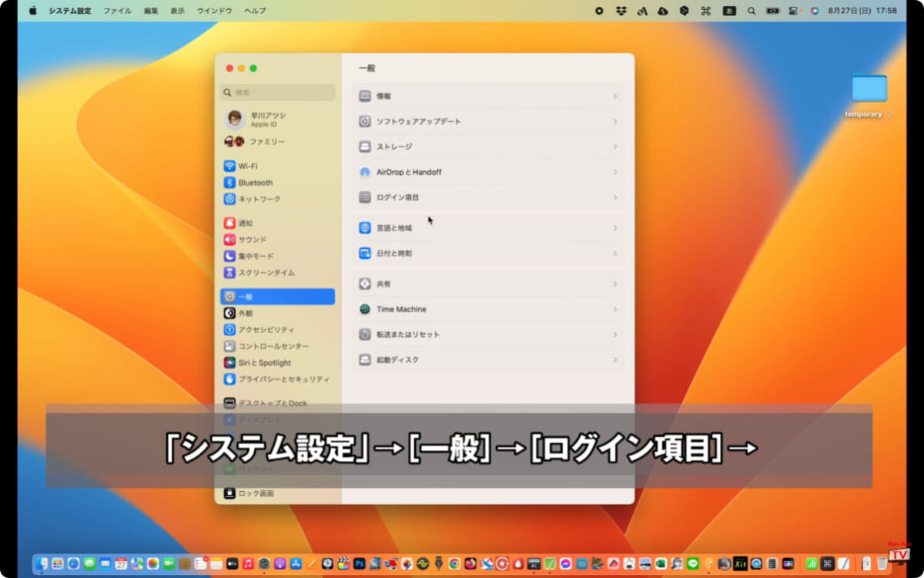Open ソフトウェアアップデート via its chevron
Viewport: 924px width, 578px height.
615,122
